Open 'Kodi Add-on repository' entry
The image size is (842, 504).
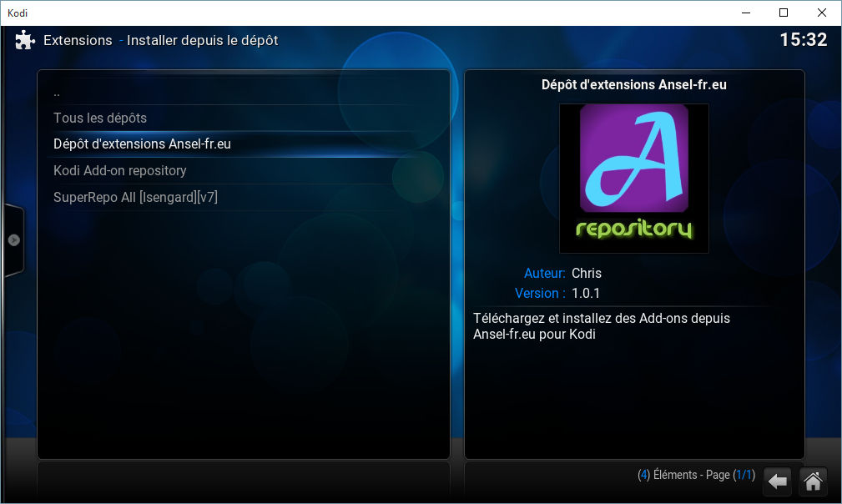tap(244, 171)
